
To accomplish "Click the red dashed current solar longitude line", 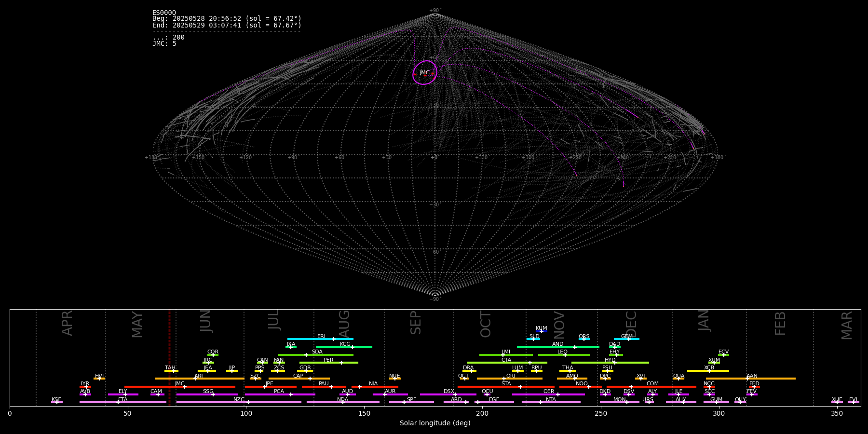I will [x=169, y=357].
